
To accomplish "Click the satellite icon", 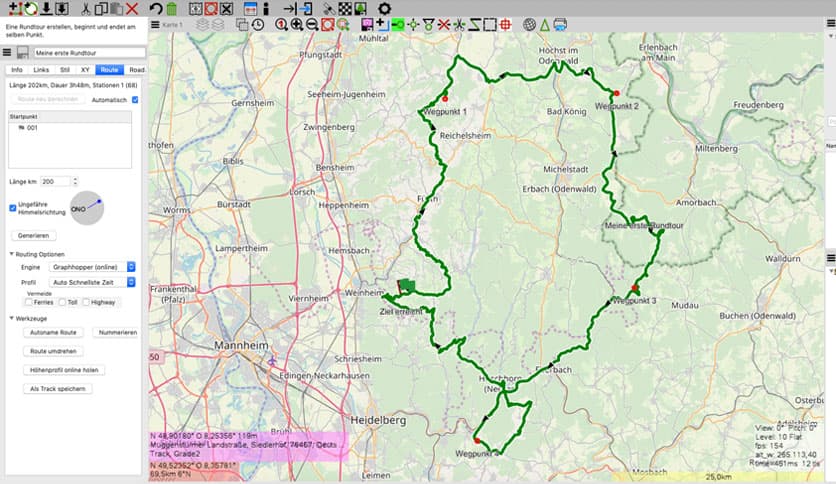I will [329, 9].
